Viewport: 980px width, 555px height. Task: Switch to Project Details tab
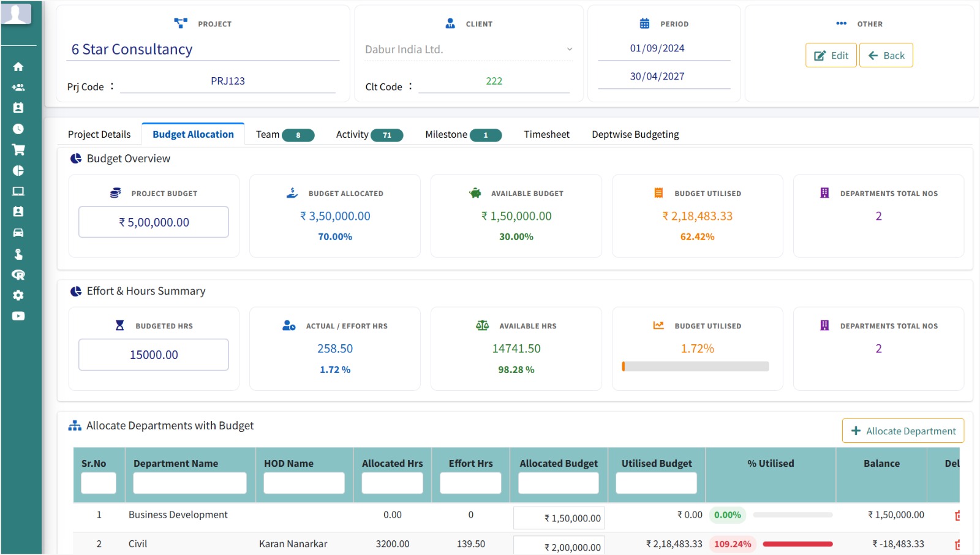99,134
